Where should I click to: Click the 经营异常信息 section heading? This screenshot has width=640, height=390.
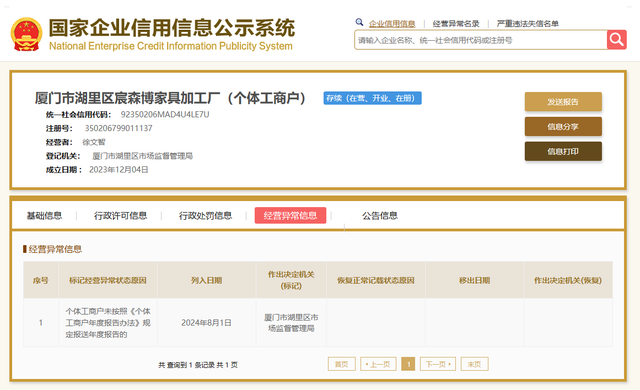point(55,249)
